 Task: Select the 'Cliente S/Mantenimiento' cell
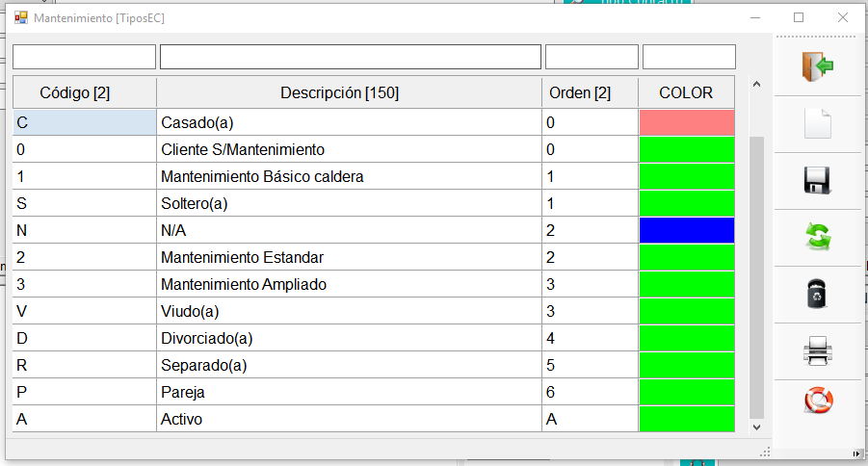tap(350, 149)
